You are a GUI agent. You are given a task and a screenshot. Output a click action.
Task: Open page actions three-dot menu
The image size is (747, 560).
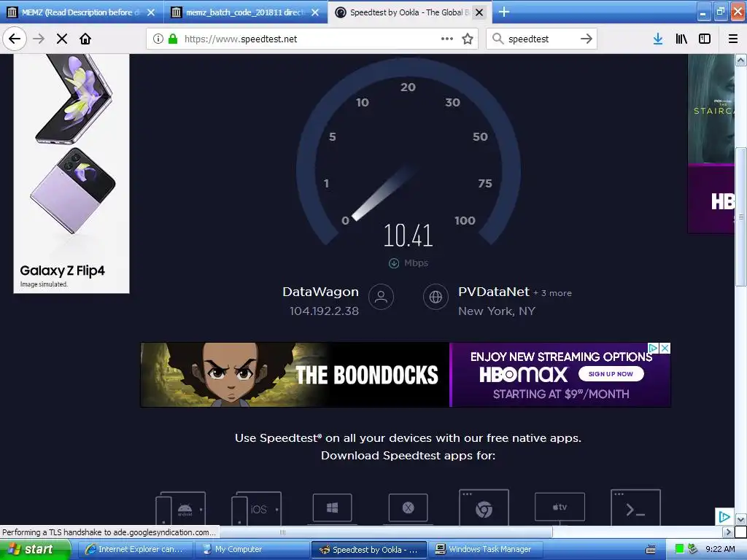click(x=447, y=39)
